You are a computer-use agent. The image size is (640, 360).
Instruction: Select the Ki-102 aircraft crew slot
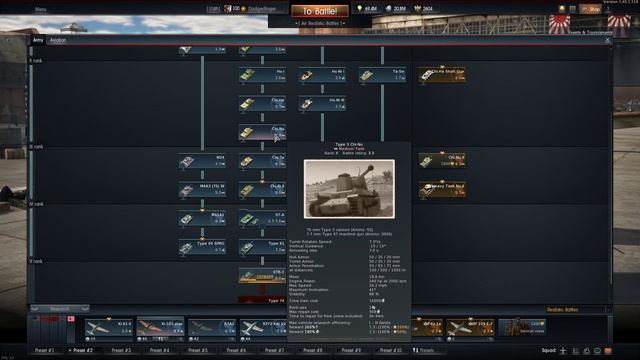click(x=160, y=329)
